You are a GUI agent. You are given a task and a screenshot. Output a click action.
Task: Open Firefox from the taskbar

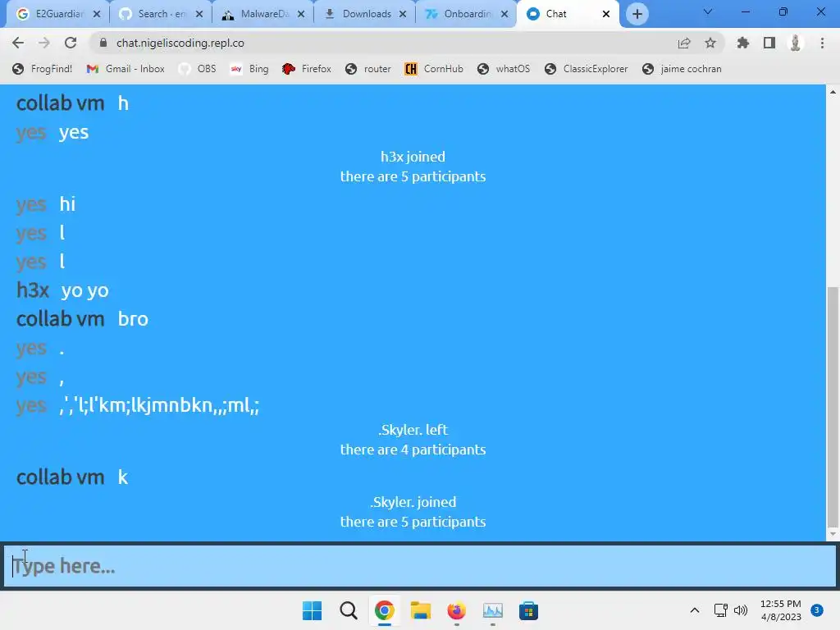(456, 610)
